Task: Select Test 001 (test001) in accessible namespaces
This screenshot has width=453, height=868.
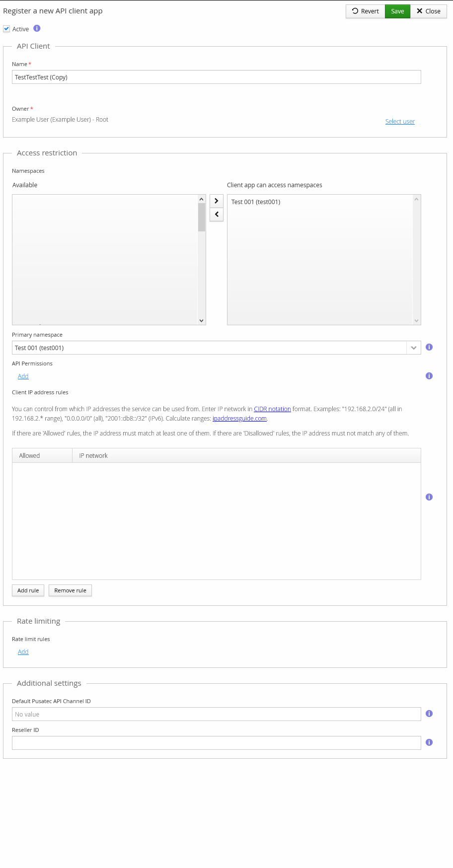Action: click(x=256, y=202)
